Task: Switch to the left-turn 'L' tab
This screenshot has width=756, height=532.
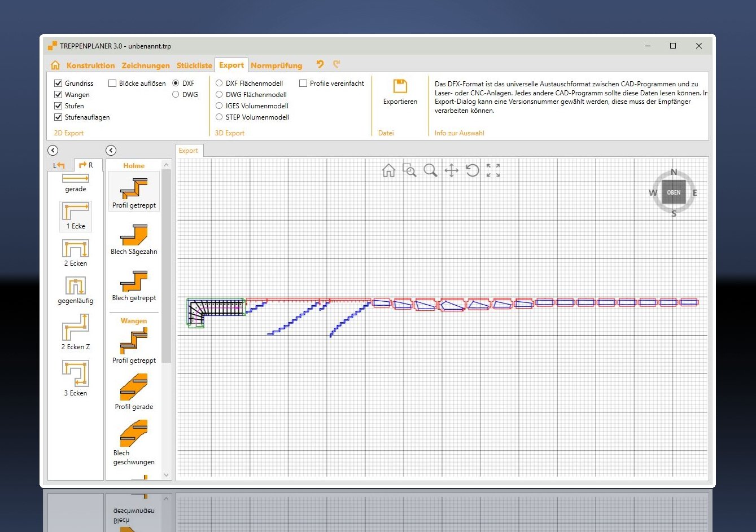Action: (x=60, y=165)
